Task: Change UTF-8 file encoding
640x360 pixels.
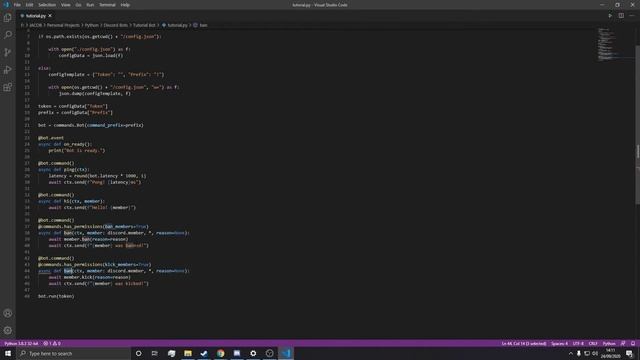Action: click(578, 344)
